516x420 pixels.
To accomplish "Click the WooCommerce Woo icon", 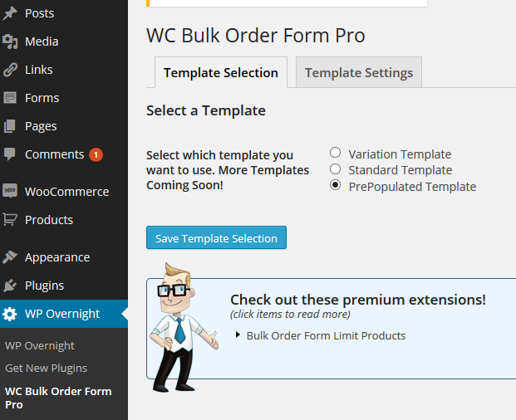I will [x=10, y=191].
